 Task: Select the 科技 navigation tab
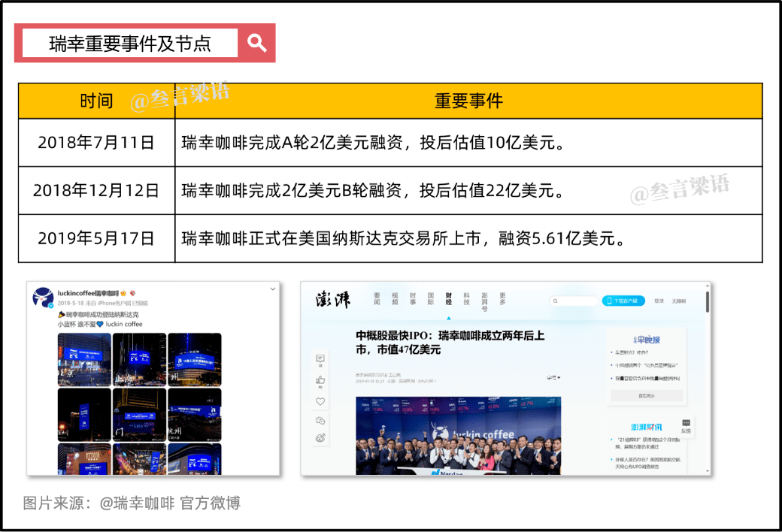click(x=467, y=299)
